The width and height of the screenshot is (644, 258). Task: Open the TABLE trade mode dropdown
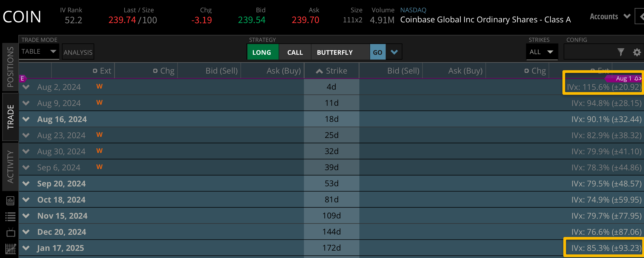(x=39, y=51)
